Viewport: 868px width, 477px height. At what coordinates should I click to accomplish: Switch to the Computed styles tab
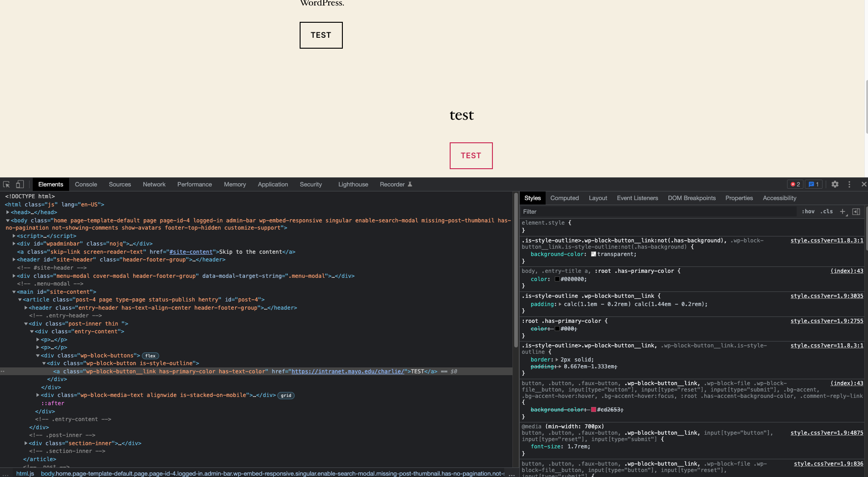click(x=564, y=198)
